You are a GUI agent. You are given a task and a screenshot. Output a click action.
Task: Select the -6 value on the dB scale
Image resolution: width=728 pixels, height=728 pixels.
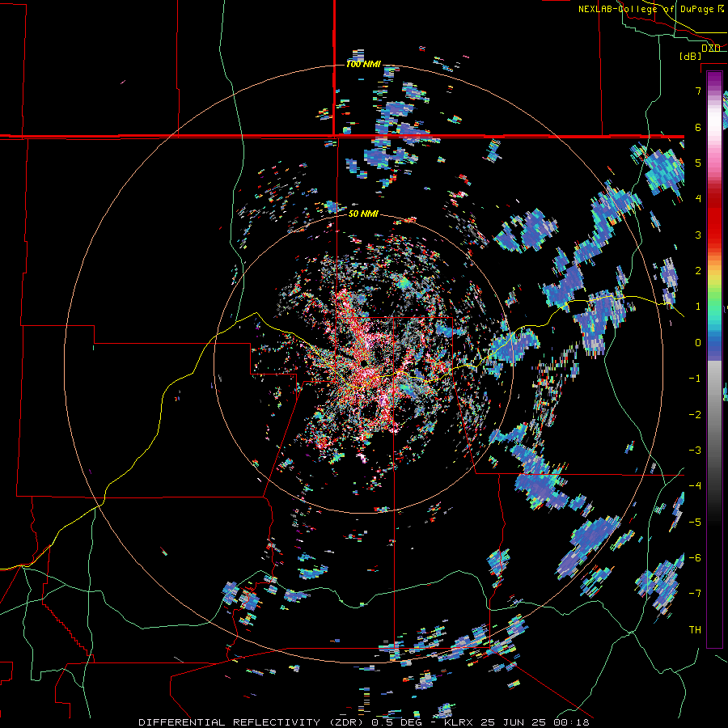click(x=695, y=557)
